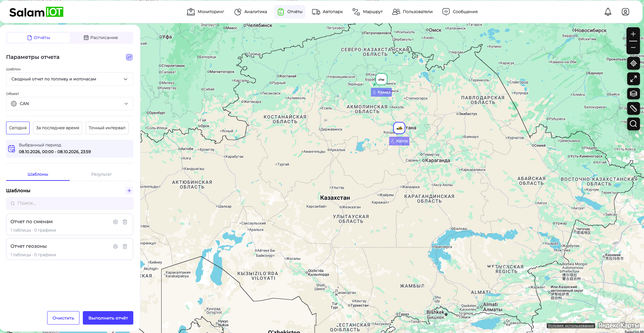Click the Яндекс Карты logo

point(618,325)
